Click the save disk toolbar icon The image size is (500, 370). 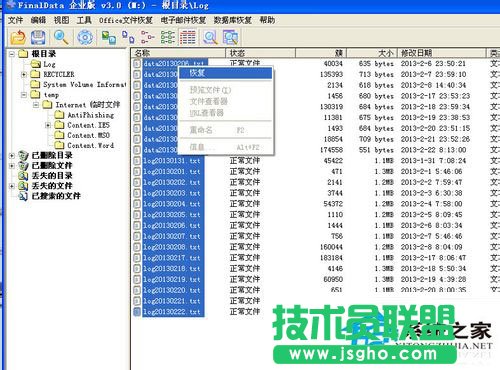[x=38, y=37]
